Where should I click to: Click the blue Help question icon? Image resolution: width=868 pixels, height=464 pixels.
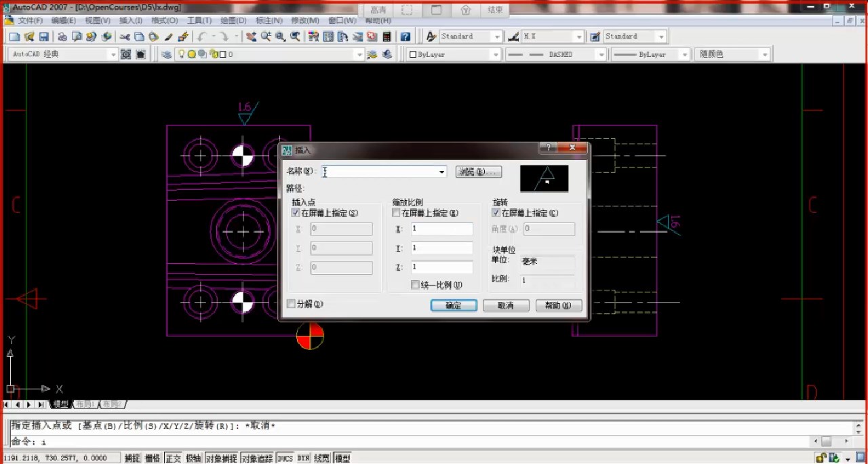pyautogui.click(x=405, y=37)
